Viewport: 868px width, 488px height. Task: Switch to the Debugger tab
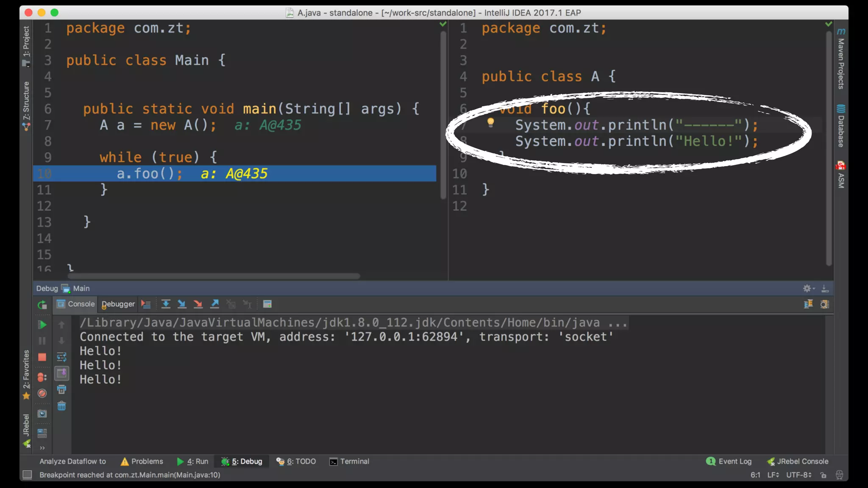point(118,304)
